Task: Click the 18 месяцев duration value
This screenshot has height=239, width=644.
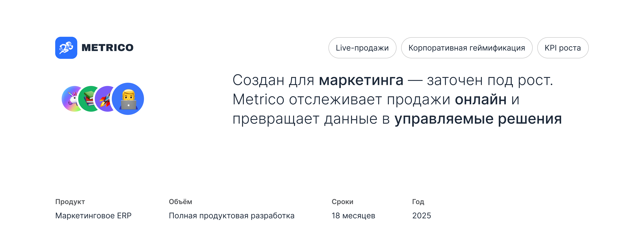Action: (x=353, y=216)
